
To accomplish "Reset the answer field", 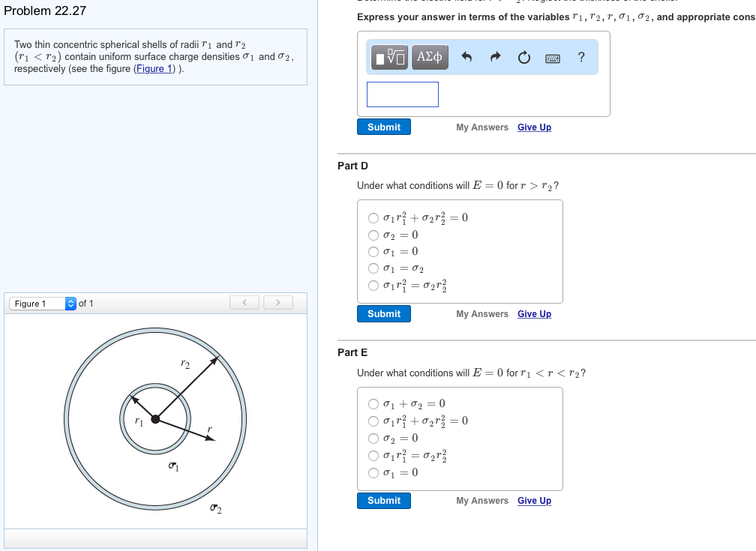I will point(524,56).
